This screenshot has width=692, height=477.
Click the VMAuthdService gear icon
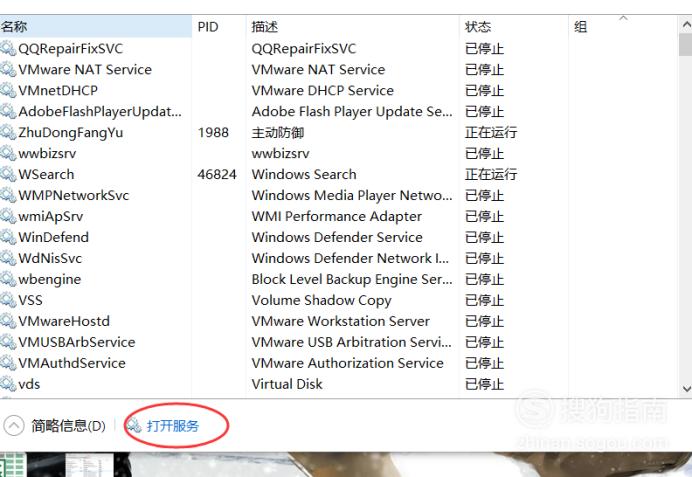[8, 363]
